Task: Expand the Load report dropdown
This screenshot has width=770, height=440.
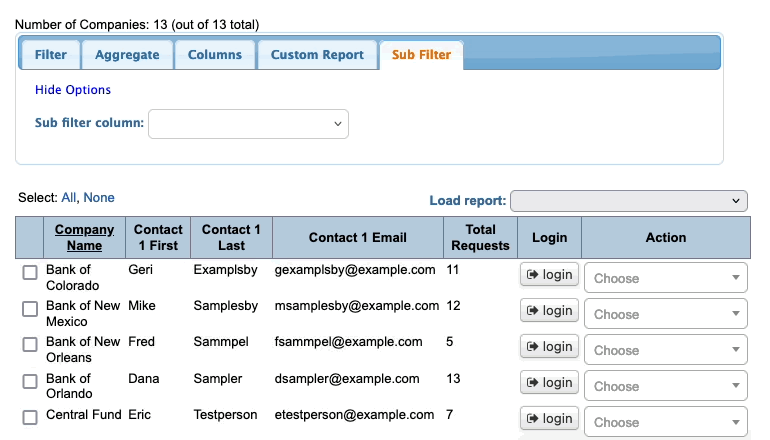Action: [628, 201]
